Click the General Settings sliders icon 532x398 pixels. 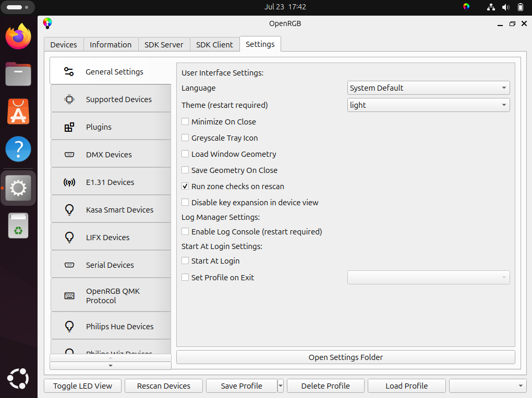click(69, 72)
